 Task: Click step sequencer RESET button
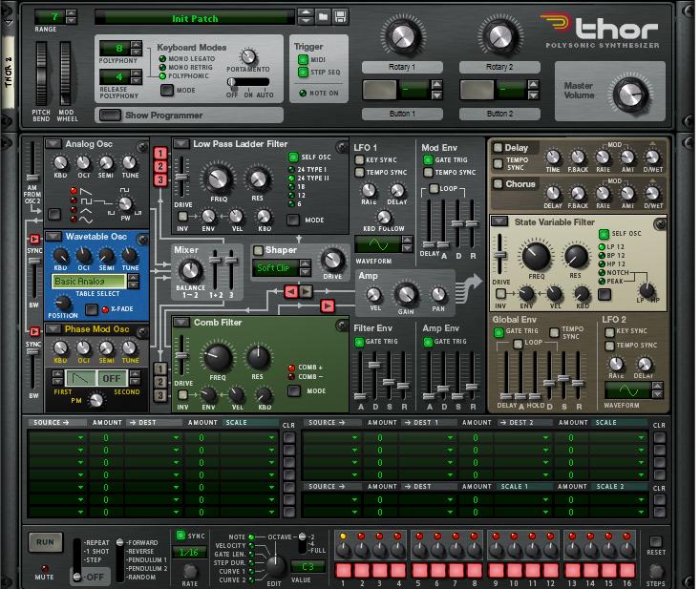click(x=656, y=541)
